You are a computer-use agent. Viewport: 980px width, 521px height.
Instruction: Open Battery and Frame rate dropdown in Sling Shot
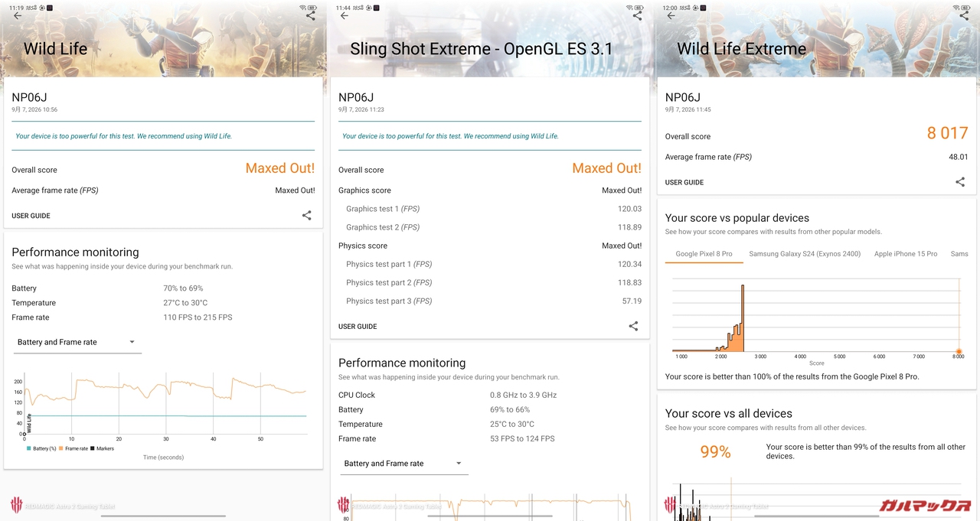[404, 463]
